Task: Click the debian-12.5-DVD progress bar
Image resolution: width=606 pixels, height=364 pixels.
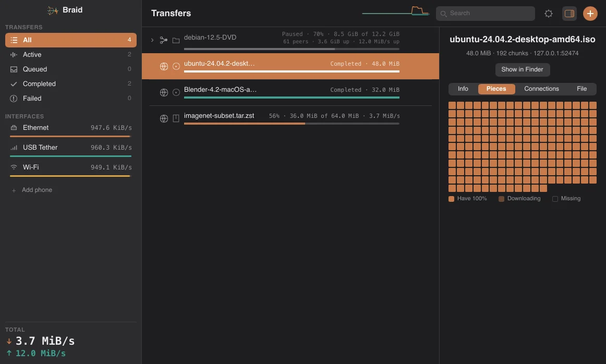Action: point(292,49)
